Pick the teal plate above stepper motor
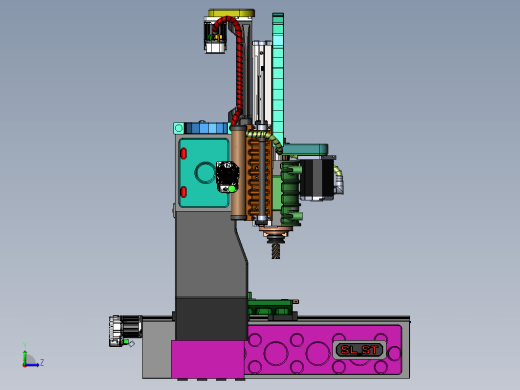The height and width of the screenshot is (390, 520). coord(305,149)
